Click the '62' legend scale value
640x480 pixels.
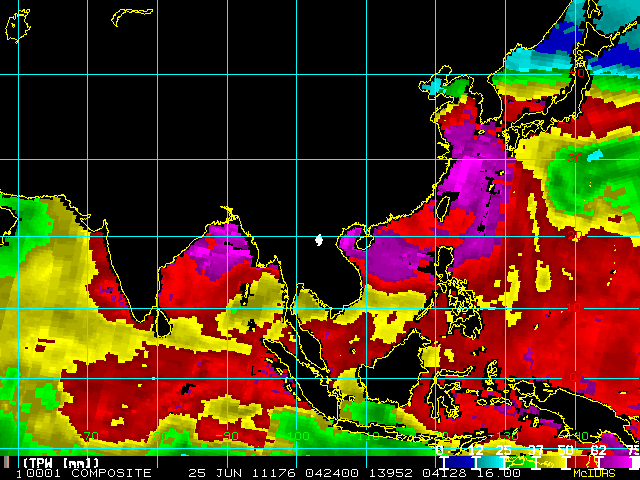[x=598, y=450]
